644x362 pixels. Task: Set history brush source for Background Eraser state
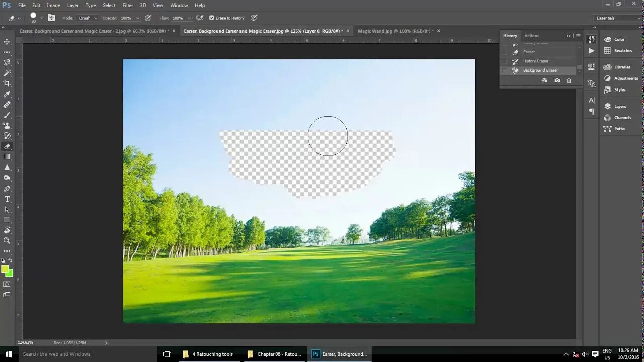click(x=505, y=70)
